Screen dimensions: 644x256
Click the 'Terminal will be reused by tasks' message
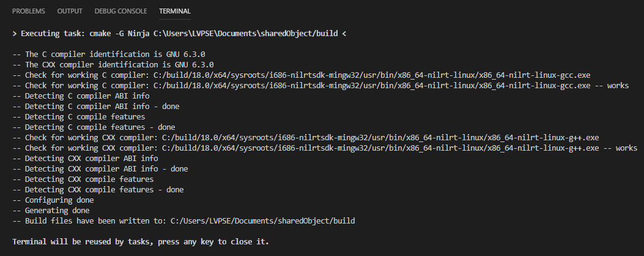pyautogui.click(x=140, y=241)
